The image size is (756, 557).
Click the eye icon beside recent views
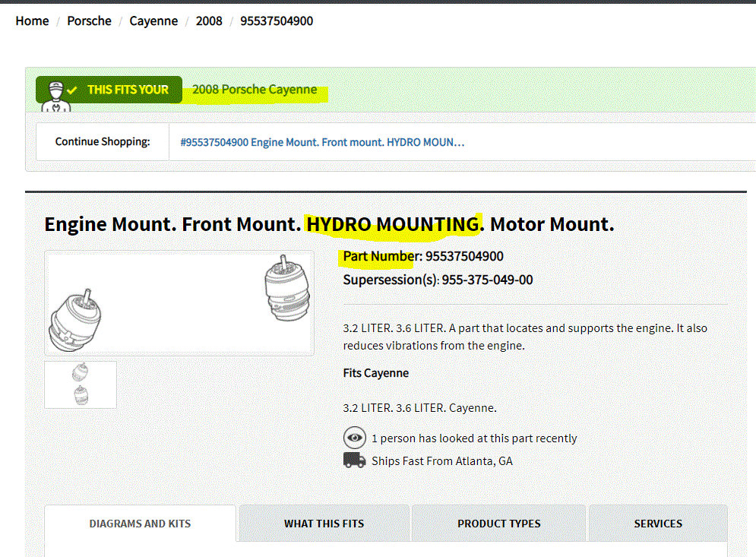coord(354,438)
